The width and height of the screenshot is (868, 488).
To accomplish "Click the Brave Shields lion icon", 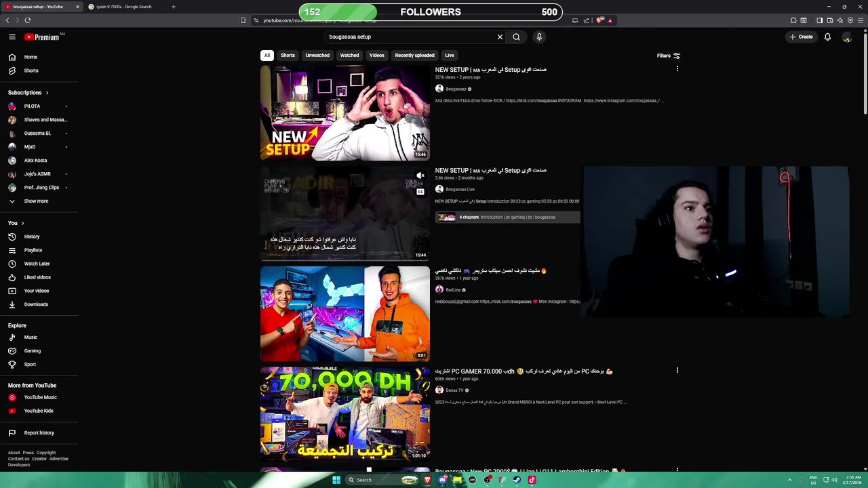I will 599,20.
